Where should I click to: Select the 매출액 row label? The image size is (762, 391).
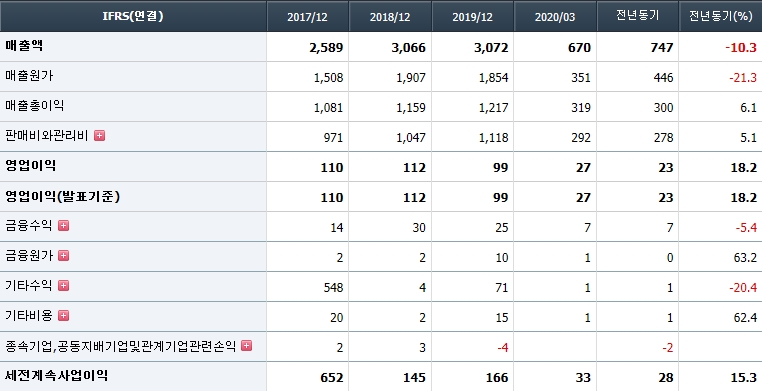point(25,46)
